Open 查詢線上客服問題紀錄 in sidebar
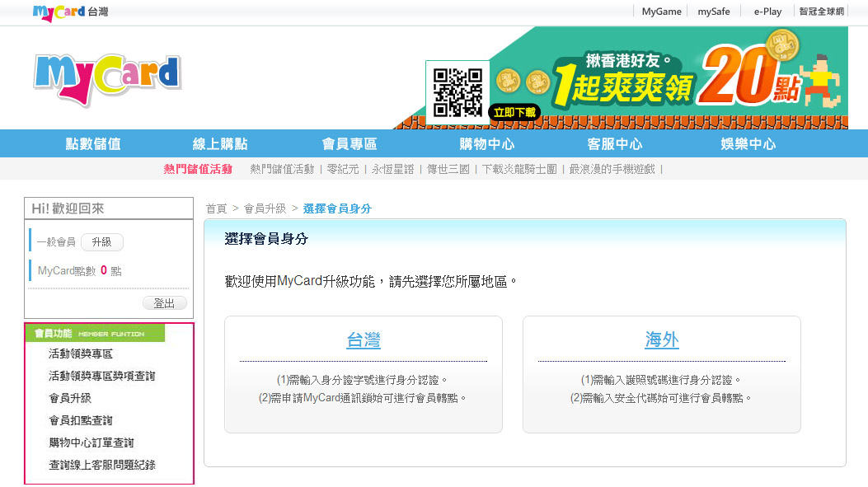This screenshot has width=868, height=487. (x=102, y=465)
